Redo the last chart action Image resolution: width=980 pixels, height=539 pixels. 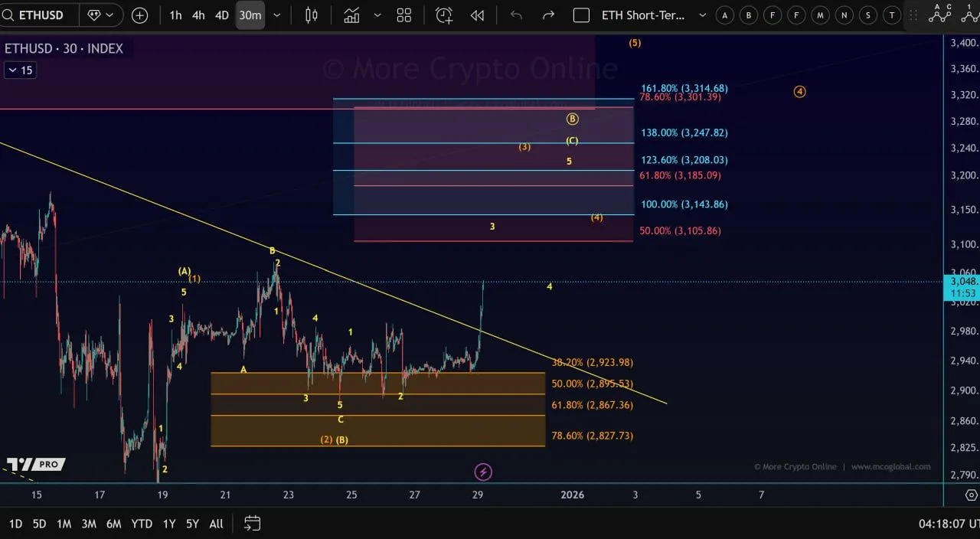[548, 15]
